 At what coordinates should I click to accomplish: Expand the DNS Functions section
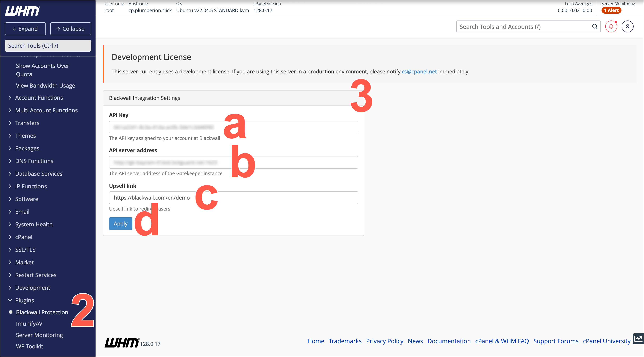(x=34, y=161)
